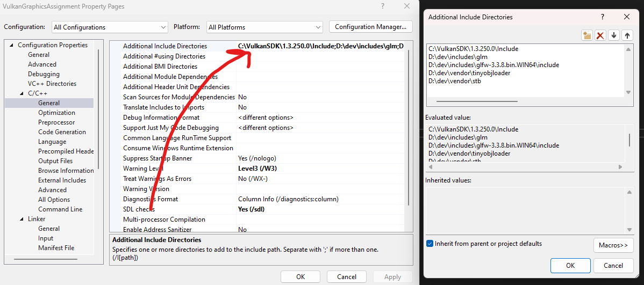The image size is (644, 285).
Task: Open Configuration Manager
Action: pos(370,27)
